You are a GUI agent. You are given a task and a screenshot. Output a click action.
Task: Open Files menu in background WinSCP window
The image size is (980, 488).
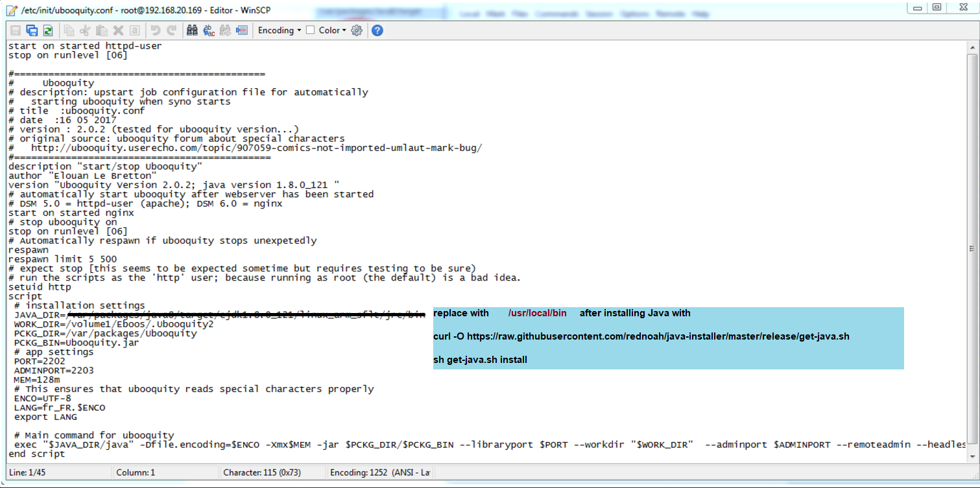520,14
